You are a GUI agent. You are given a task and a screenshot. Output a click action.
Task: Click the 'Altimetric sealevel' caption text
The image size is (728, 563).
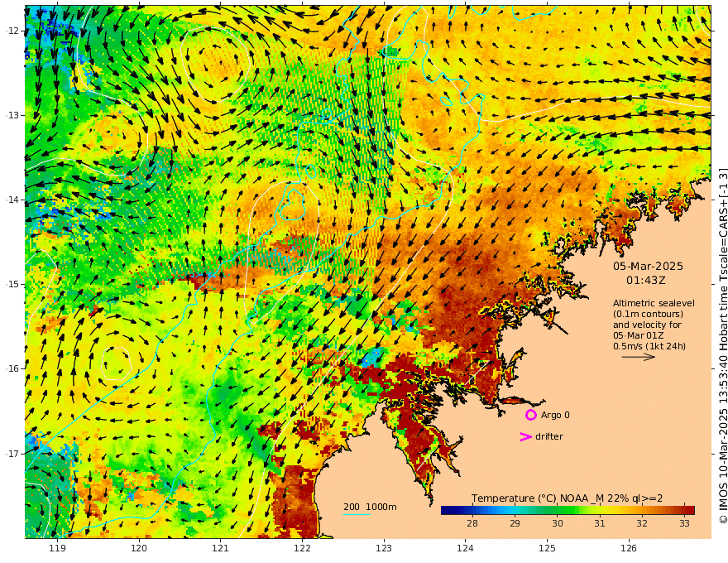click(654, 303)
